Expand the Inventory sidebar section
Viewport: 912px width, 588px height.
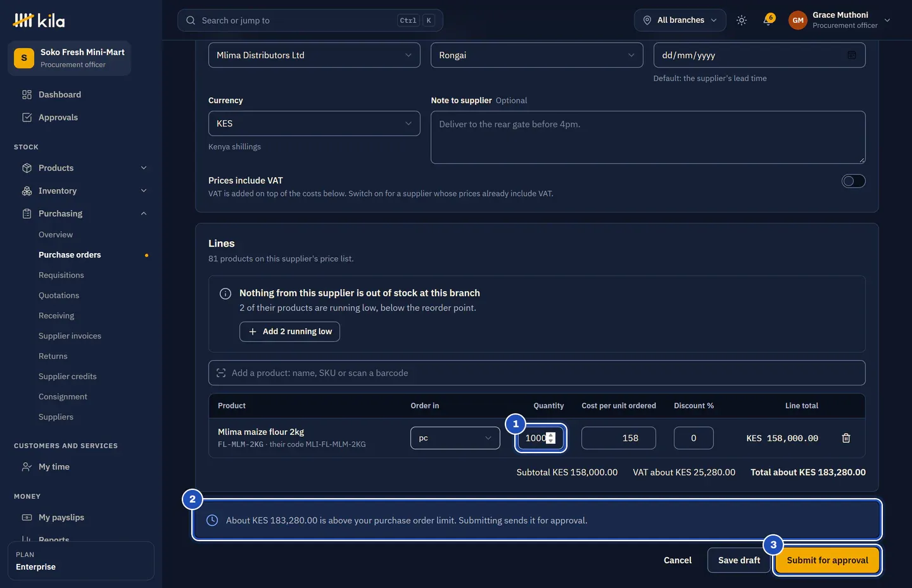pyautogui.click(x=84, y=191)
